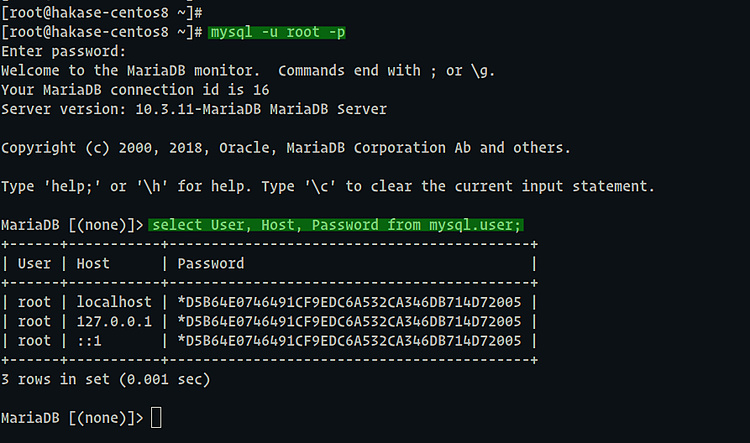750x443 pixels.
Task: Click the root user cell in the 127.0.0.1 row
Action: [34, 321]
